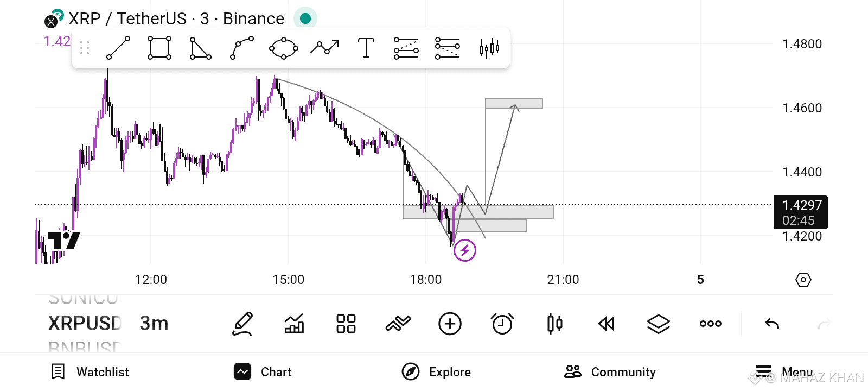Open chart settings hexagon icon
The height and width of the screenshot is (391, 868).
pos(803,280)
